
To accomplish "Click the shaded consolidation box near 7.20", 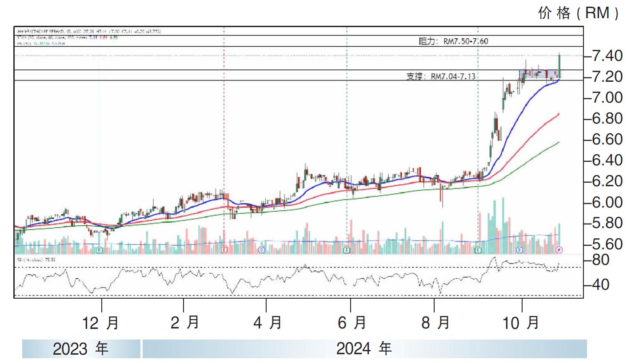I will [540, 74].
